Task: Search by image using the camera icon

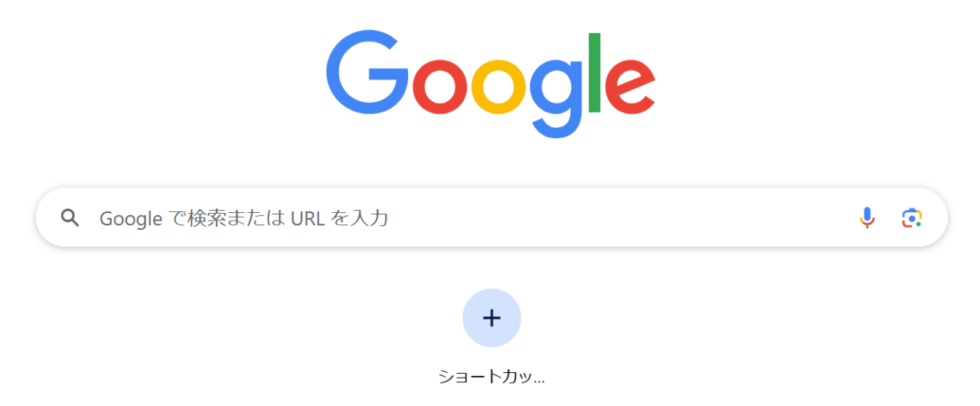Action: [912, 218]
